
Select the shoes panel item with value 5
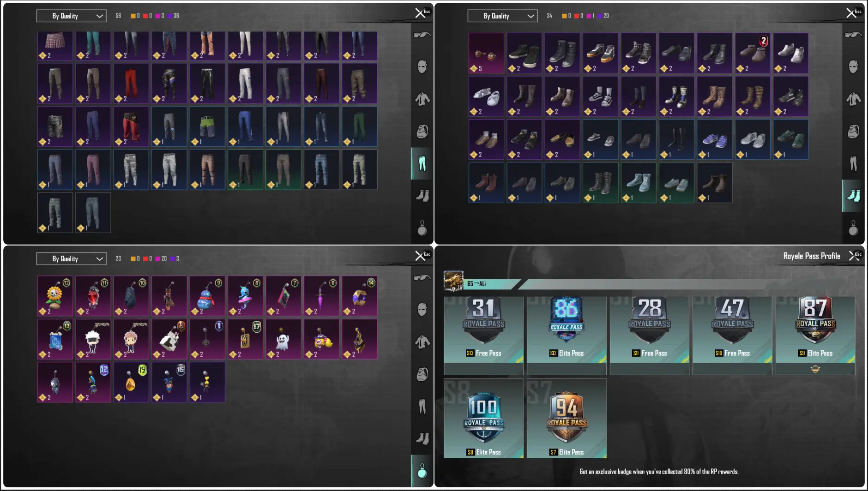point(486,53)
